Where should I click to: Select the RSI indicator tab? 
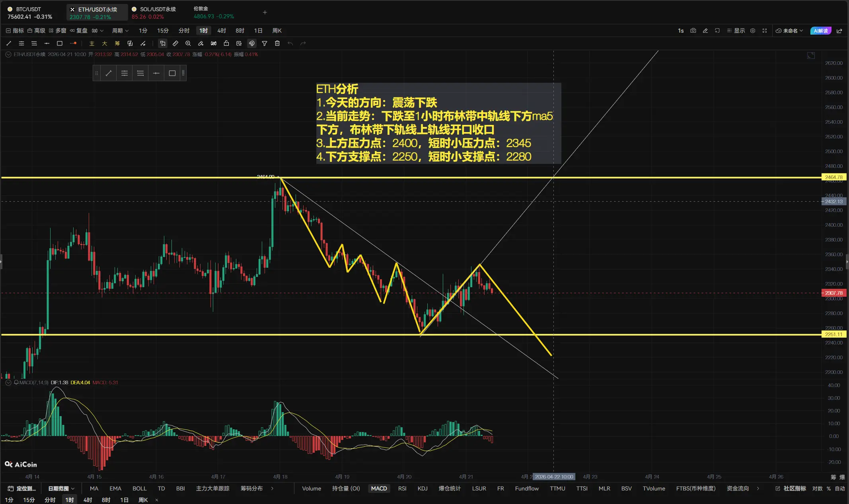point(402,488)
